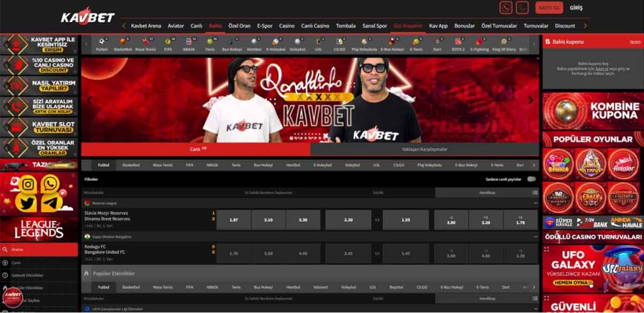
Task: Choose the Dart sport icon
Action: click(437, 42)
